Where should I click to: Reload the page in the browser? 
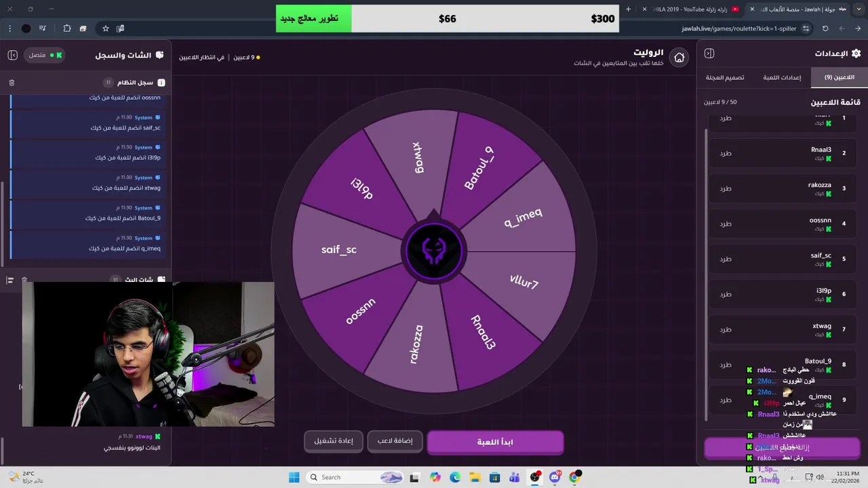825,28
